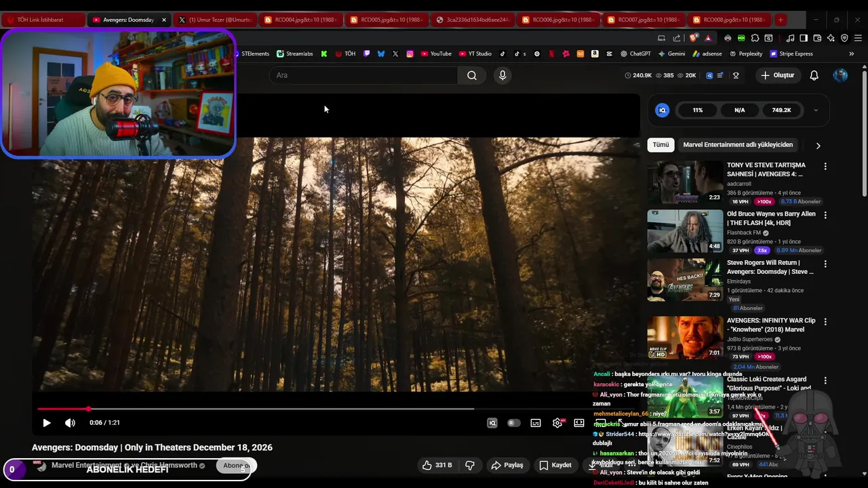Start voice search with microphone icon
Image resolution: width=868 pixels, height=488 pixels.
tap(502, 75)
